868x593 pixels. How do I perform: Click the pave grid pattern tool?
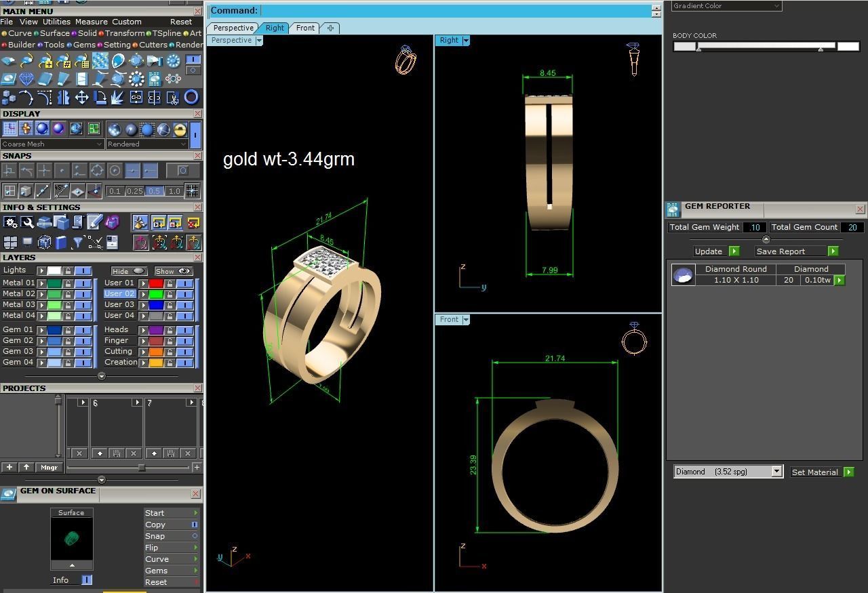[100, 61]
